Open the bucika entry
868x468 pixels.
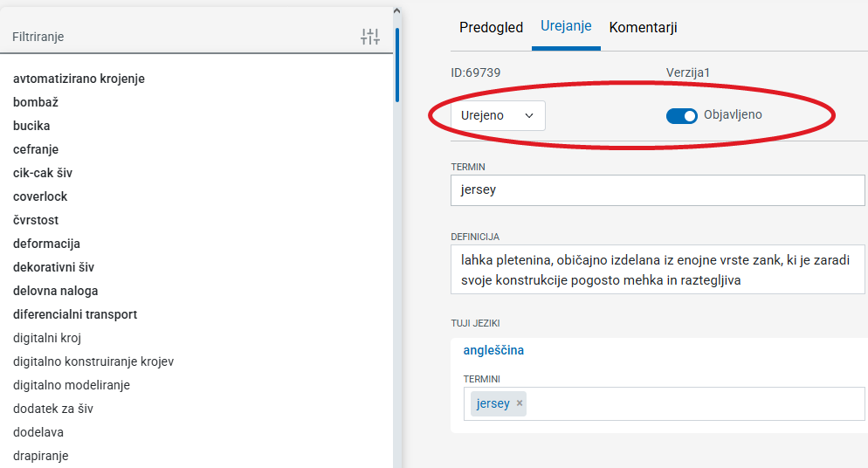[x=31, y=126]
